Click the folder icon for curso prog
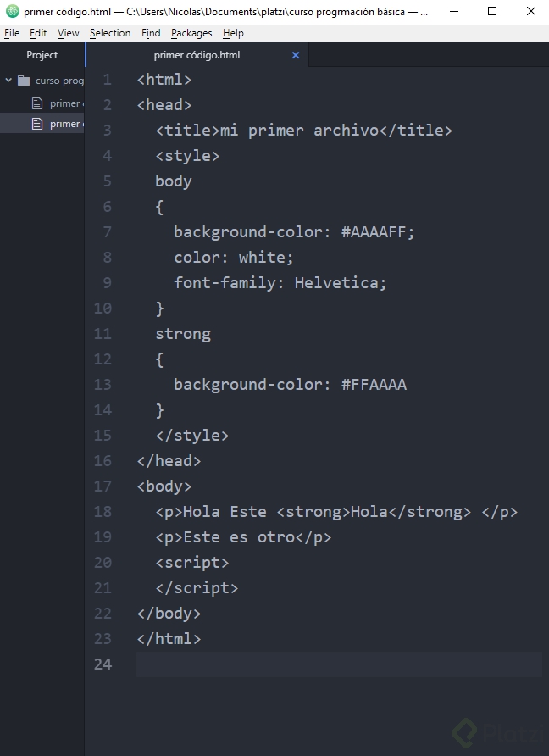The height and width of the screenshot is (756, 549). click(24, 81)
